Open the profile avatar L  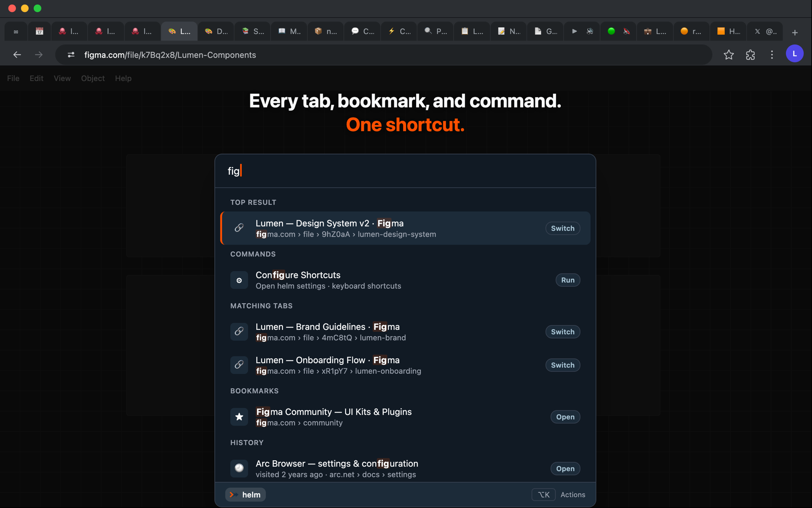click(794, 54)
